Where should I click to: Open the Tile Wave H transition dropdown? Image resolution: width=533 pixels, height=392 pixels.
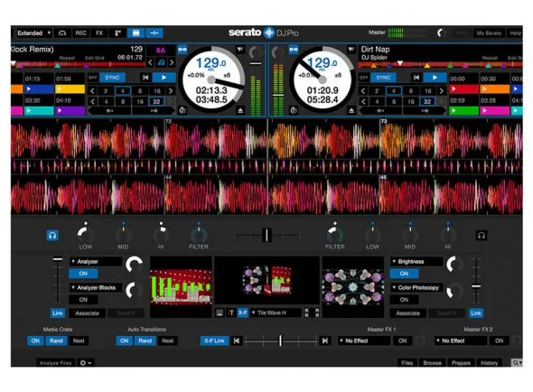pos(276,313)
